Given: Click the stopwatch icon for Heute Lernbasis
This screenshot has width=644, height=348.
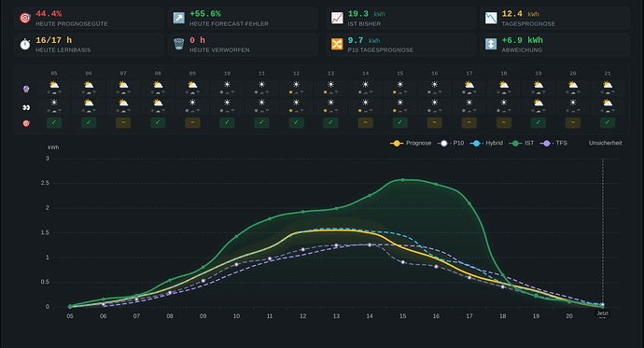Looking at the screenshot, I should (x=25, y=44).
